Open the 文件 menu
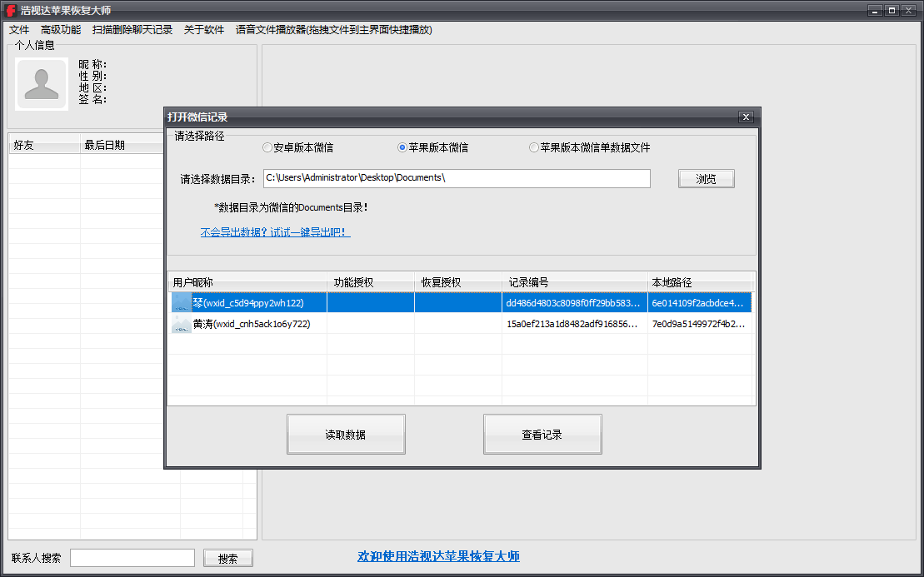This screenshot has height=577, width=924. [x=19, y=29]
